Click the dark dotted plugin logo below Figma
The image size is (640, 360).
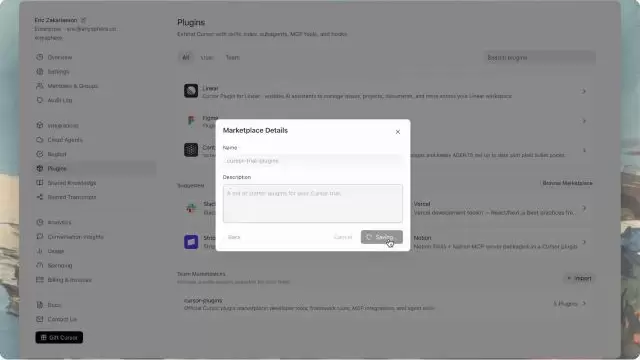click(x=191, y=150)
